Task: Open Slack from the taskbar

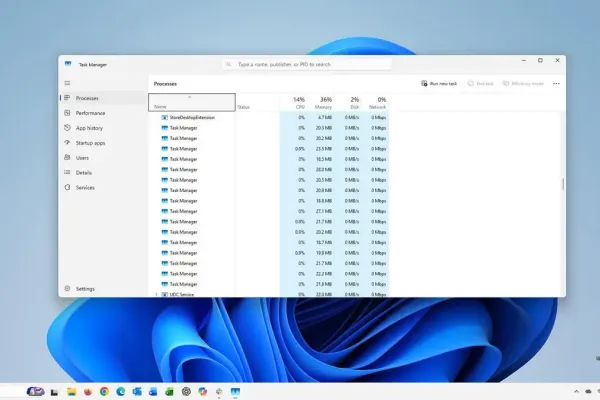Action: (219, 392)
